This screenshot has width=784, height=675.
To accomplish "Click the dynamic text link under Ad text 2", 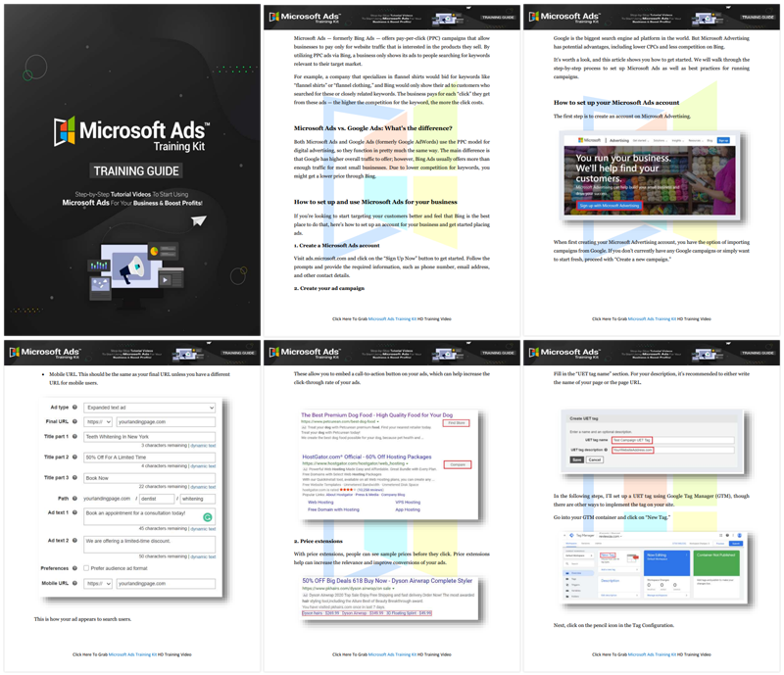I will 203,556.
